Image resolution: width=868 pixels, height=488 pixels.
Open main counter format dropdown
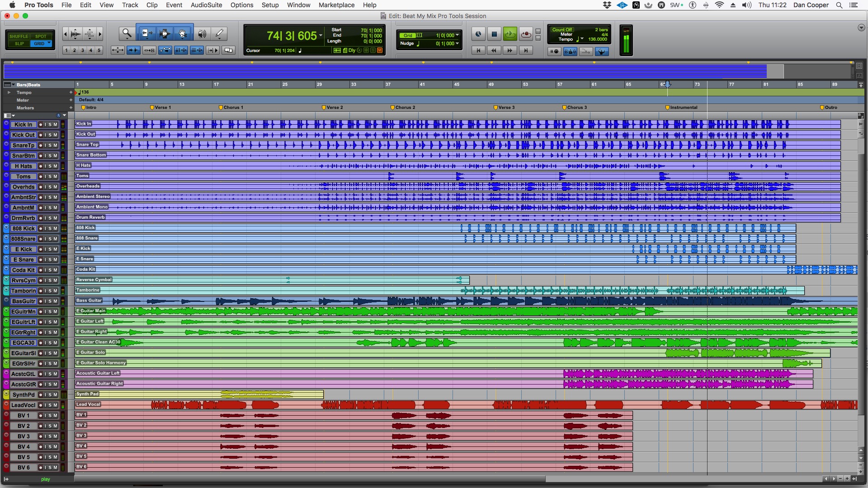321,35
